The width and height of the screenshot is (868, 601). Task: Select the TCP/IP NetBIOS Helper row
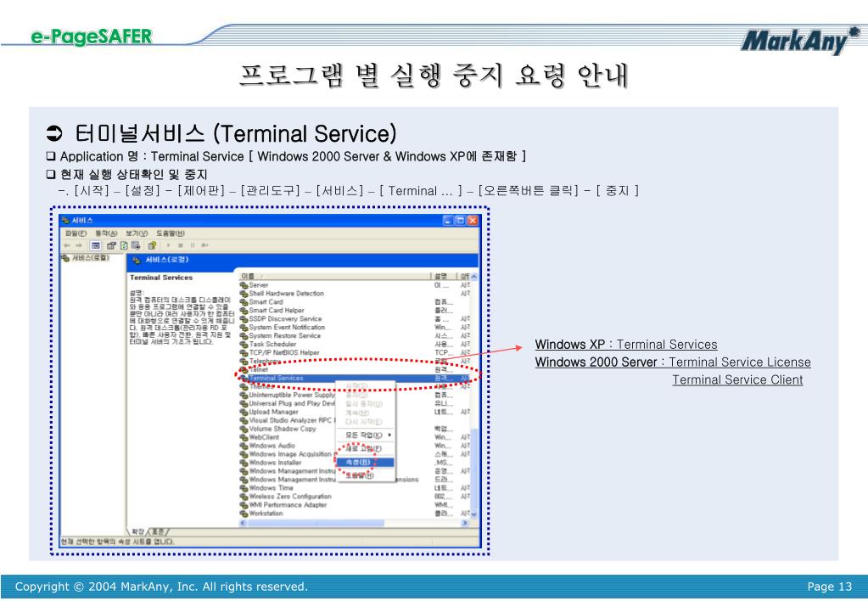355,353
